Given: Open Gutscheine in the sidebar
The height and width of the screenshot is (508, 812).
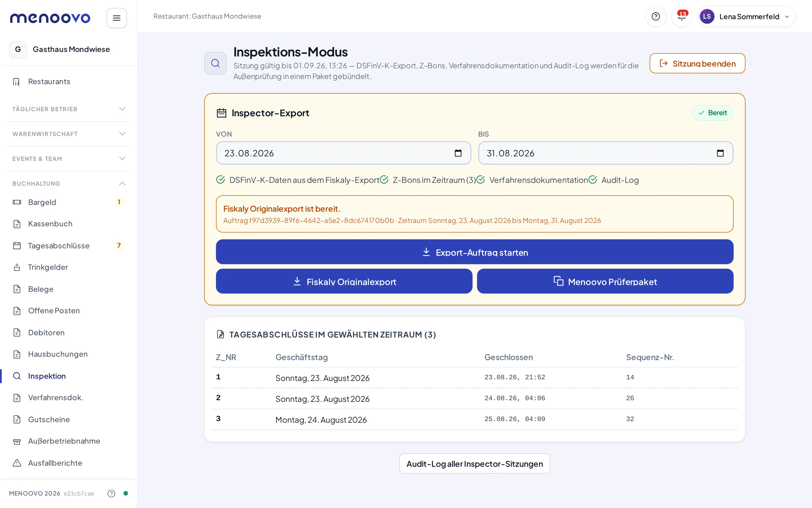Looking at the screenshot, I should tap(69, 420).
